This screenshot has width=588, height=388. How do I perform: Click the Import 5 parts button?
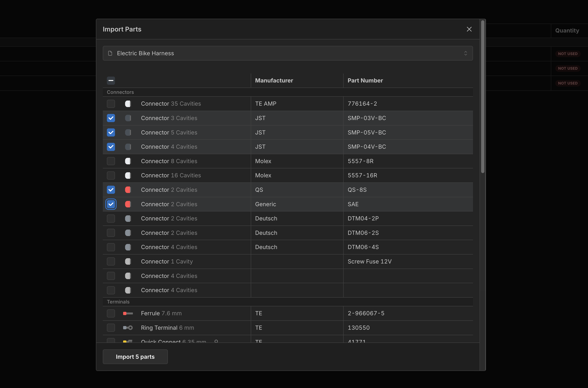pos(135,357)
